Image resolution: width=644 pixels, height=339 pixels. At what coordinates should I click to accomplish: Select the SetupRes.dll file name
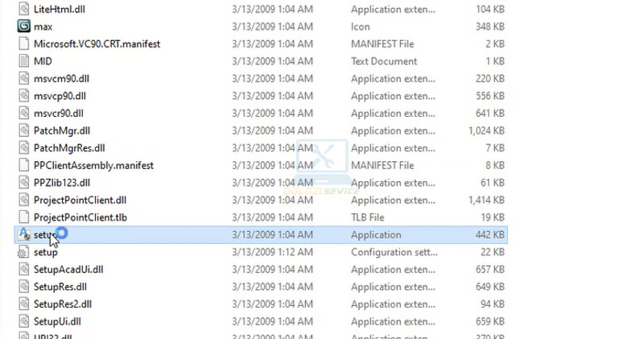coord(60,287)
